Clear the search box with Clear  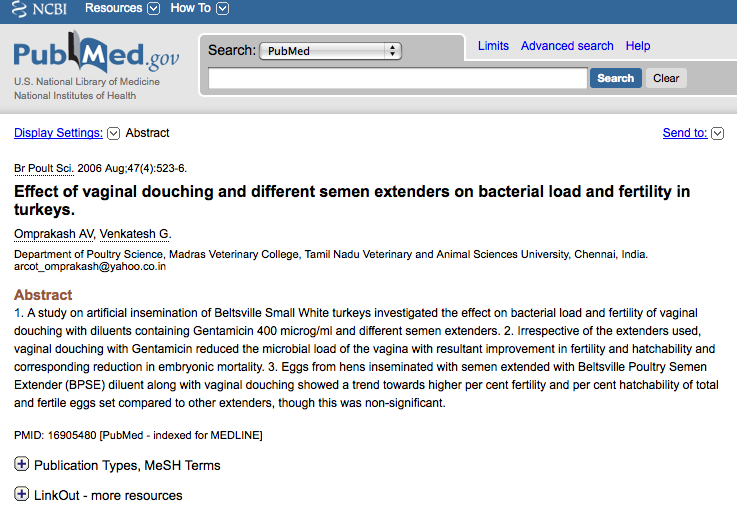666,78
